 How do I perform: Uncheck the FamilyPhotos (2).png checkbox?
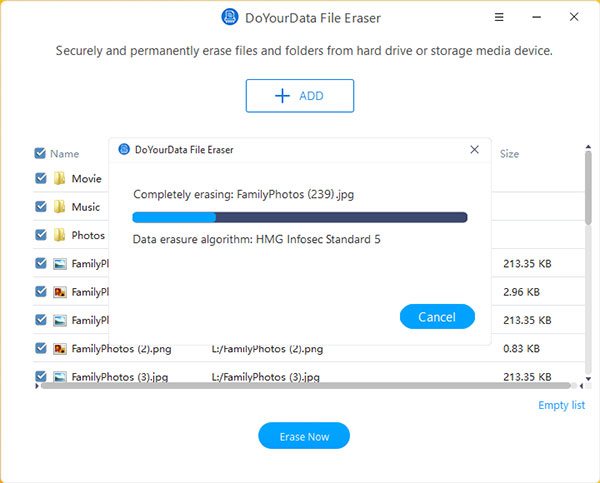(x=41, y=349)
